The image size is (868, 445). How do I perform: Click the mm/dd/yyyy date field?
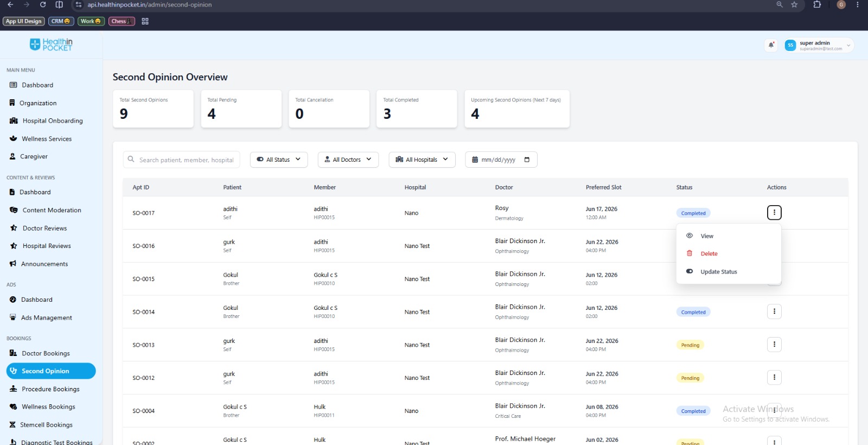[x=501, y=160]
